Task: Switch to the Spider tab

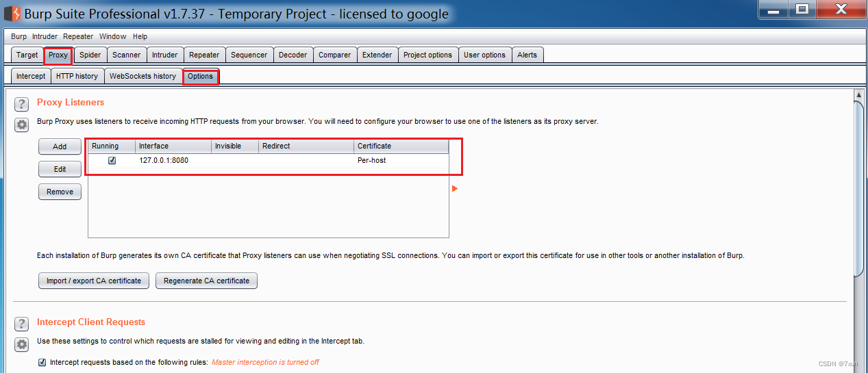Action: tap(90, 55)
